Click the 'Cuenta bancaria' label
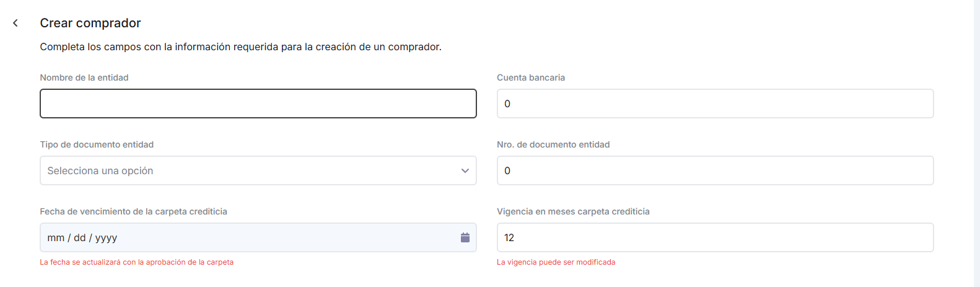Viewport: 980px width, 287px height. tap(531, 77)
